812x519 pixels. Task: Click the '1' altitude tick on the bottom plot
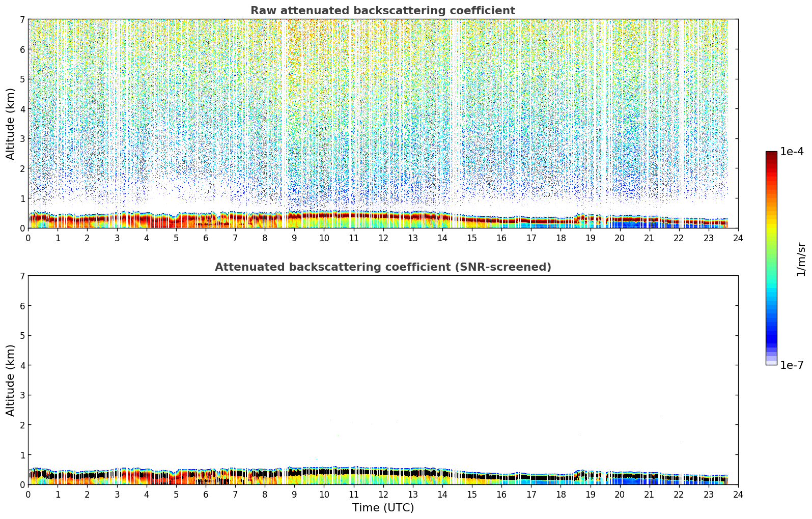[22, 455]
